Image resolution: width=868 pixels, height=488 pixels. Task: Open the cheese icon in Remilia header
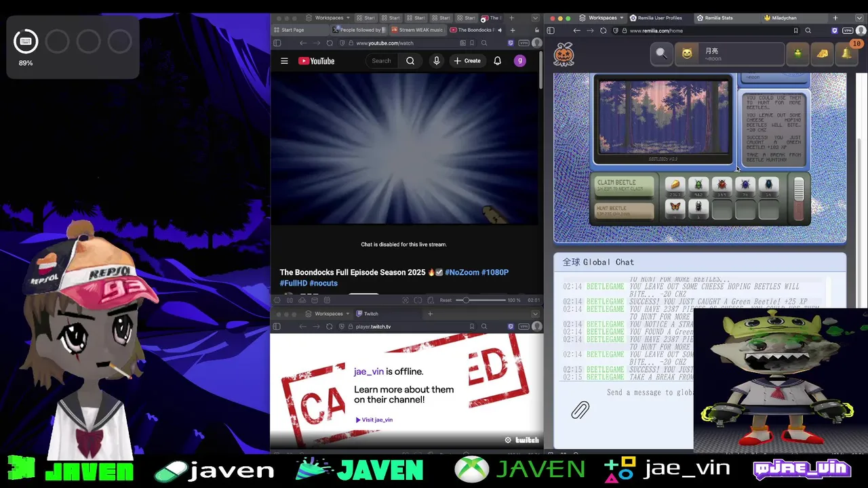pyautogui.click(x=822, y=54)
